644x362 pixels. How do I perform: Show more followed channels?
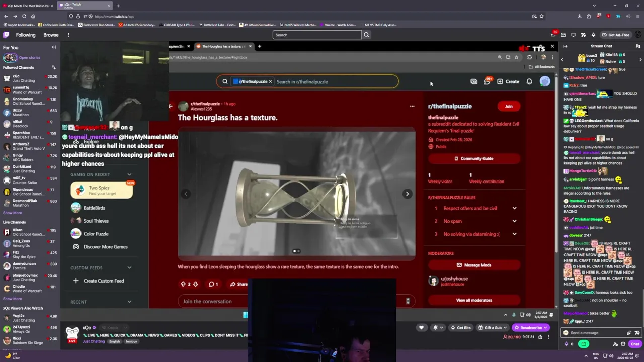pyautogui.click(x=12, y=213)
